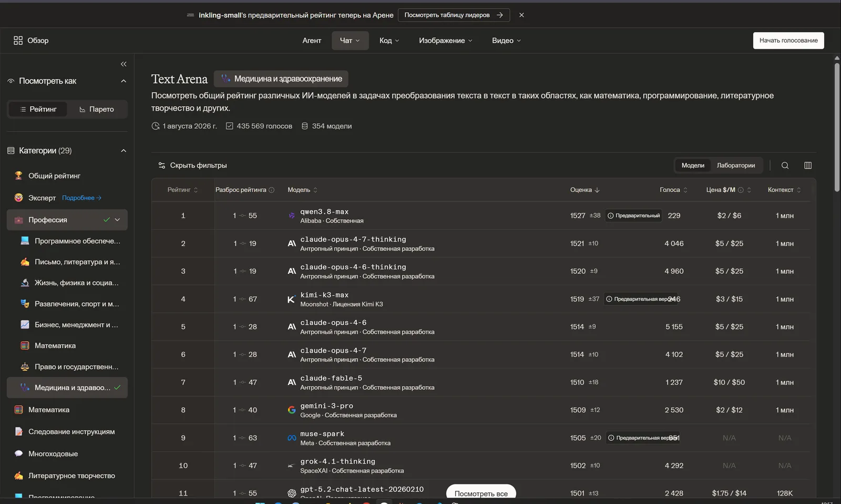Click the writing-hand icon for Письмо, литература
Screen dimensions: 841x504
[x=25, y=262]
